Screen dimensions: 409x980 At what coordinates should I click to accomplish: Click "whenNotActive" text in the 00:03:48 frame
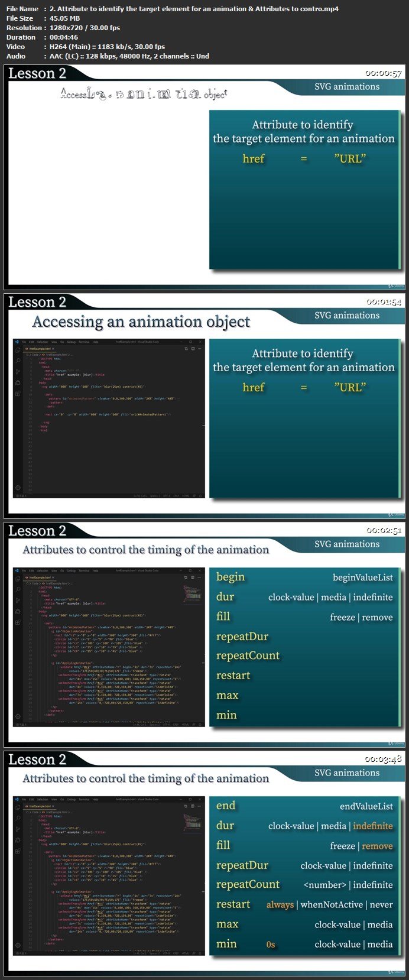tap(332, 905)
